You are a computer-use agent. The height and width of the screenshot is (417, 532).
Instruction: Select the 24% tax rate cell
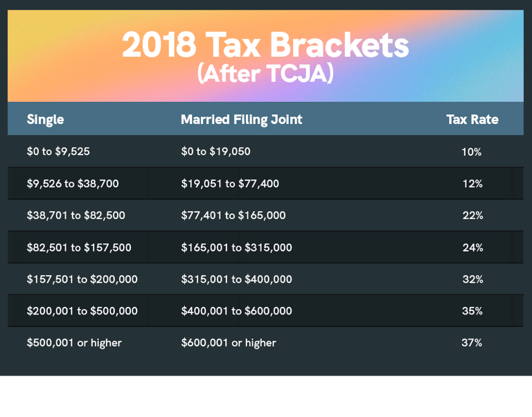472,247
